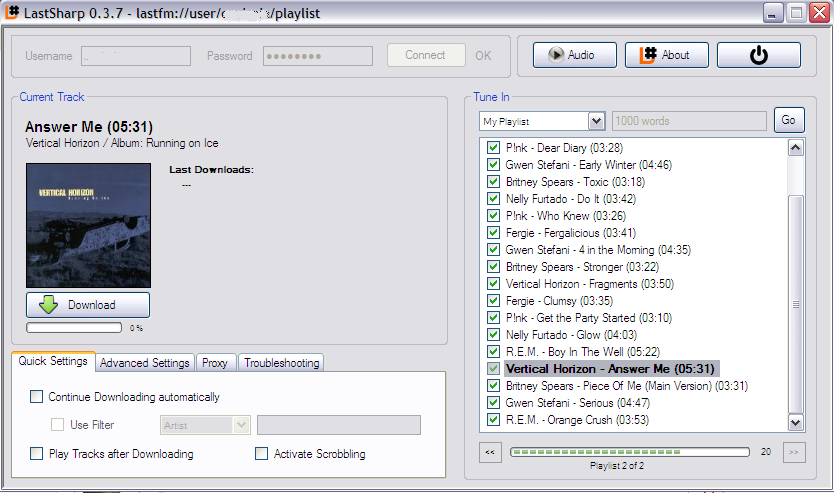
Task: Click the playlist progress bar
Action: tap(629, 452)
